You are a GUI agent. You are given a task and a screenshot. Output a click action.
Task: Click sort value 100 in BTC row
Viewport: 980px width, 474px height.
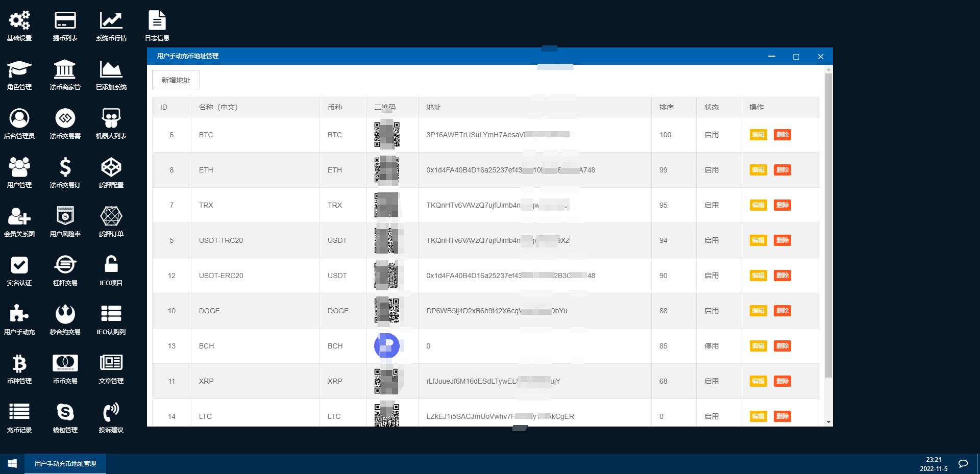pos(665,135)
